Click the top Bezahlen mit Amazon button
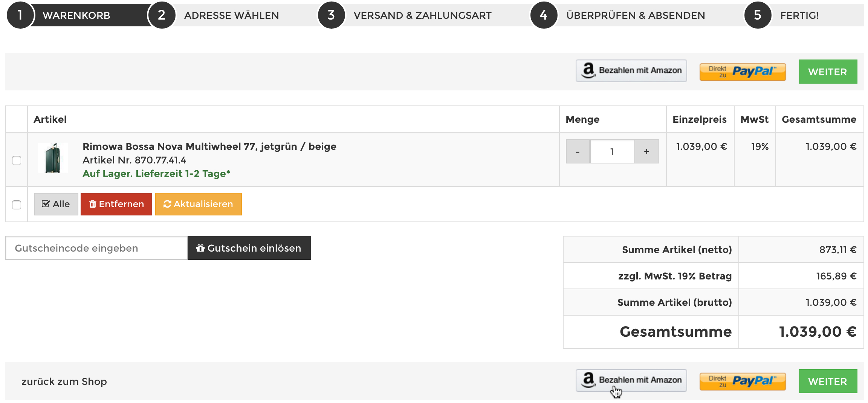Screen dimensions: 868x403 tap(631, 71)
